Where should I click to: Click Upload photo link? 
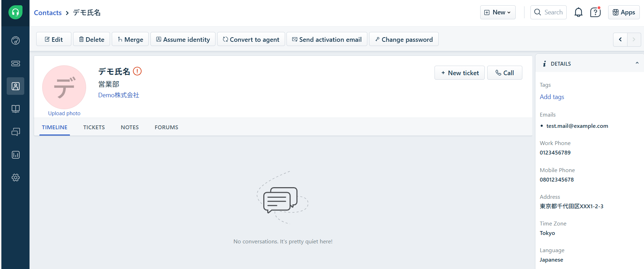pyautogui.click(x=64, y=113)
